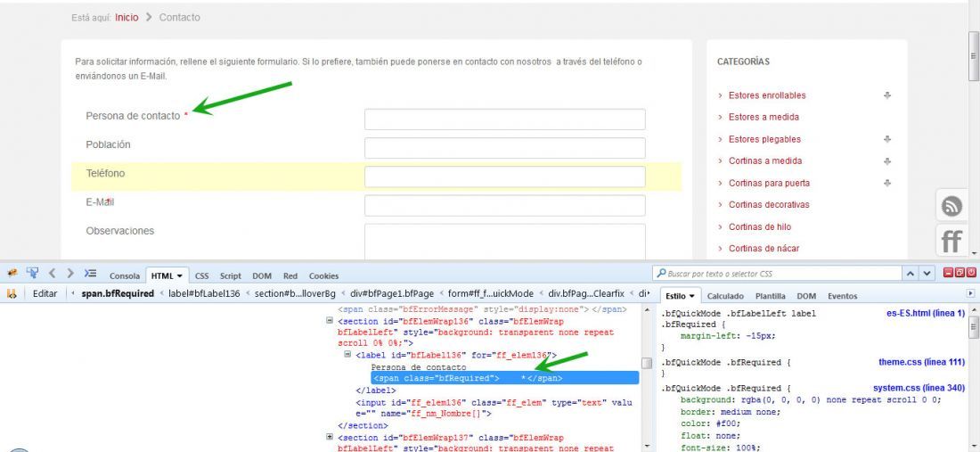Activate the inspect element picker tool
Viewport: 980px width, 452px height.
click(x=32, y=273)
